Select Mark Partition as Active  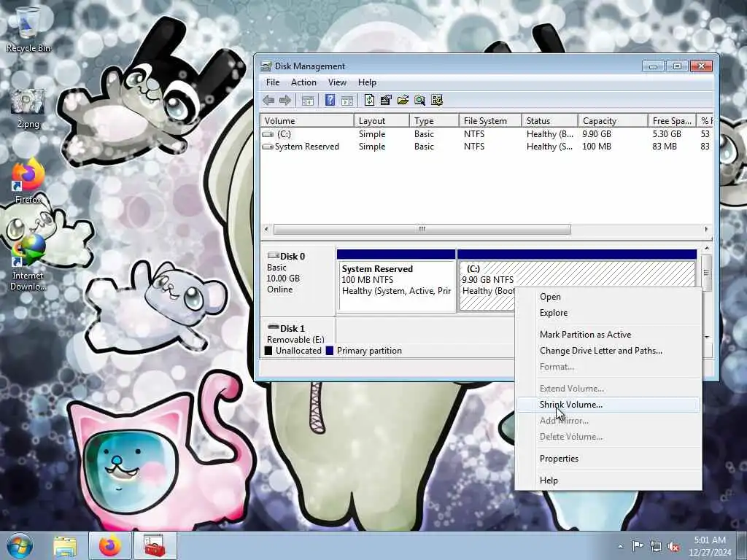608,335
